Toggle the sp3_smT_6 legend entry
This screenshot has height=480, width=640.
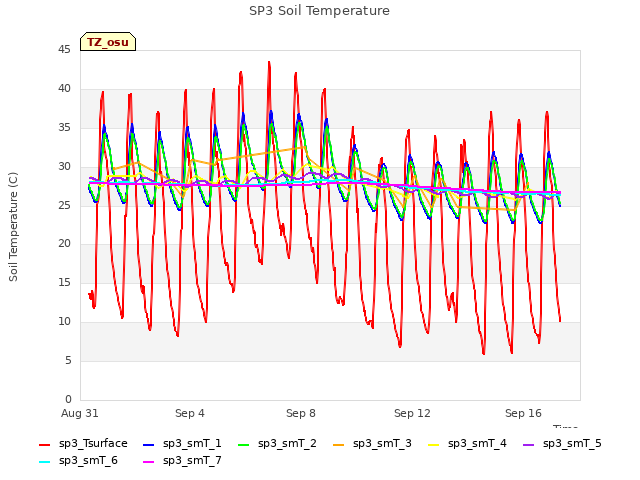click(78, 461)
